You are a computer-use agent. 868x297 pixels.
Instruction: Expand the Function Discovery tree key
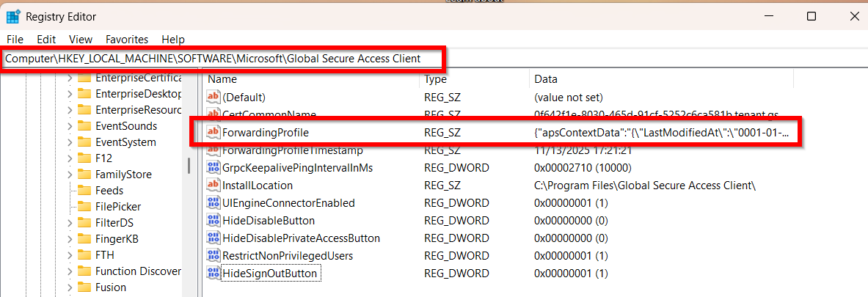(x=70, y=271)
